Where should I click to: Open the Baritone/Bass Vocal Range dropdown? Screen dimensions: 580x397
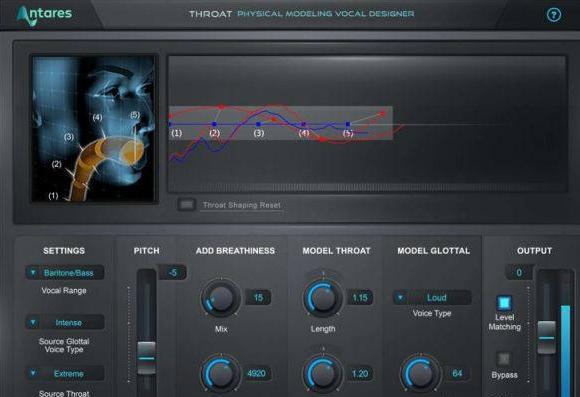click(x=65, y=273)
